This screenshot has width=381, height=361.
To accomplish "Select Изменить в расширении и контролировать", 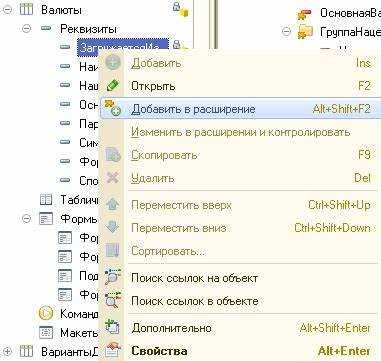I will point(240,132).
